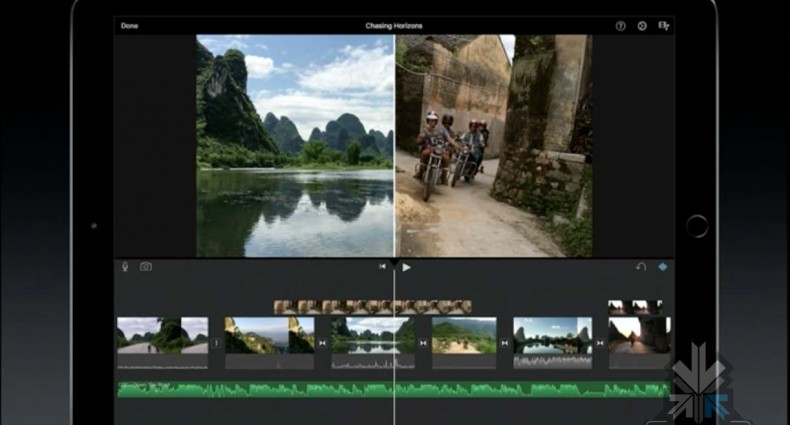Tap transition between first and second clips
The width and height of the screenshot is (790, 425).
click(216, 343)
